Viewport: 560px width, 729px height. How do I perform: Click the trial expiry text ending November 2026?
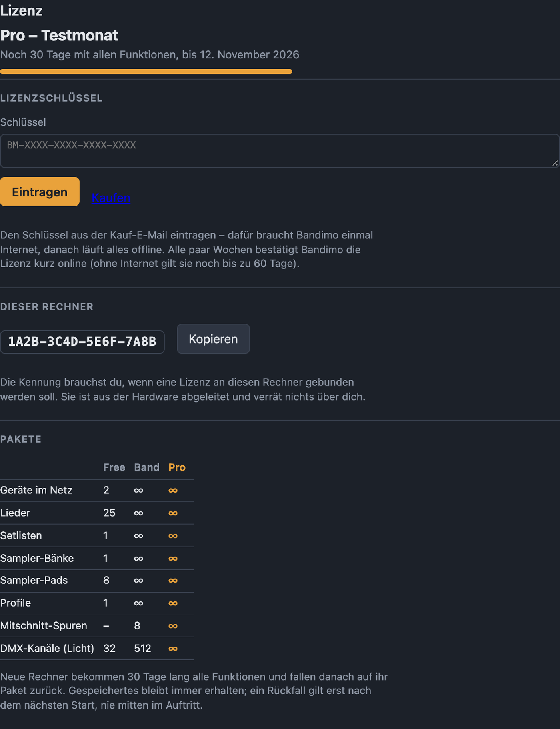click(x=150, y=54)
